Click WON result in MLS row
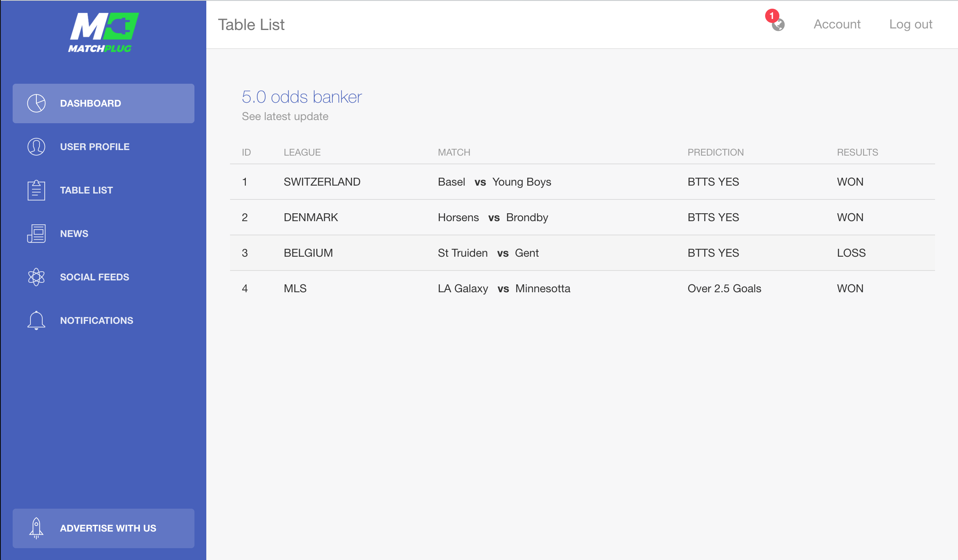The width and height of the screenshot is (958, 560). click(850, 288)
